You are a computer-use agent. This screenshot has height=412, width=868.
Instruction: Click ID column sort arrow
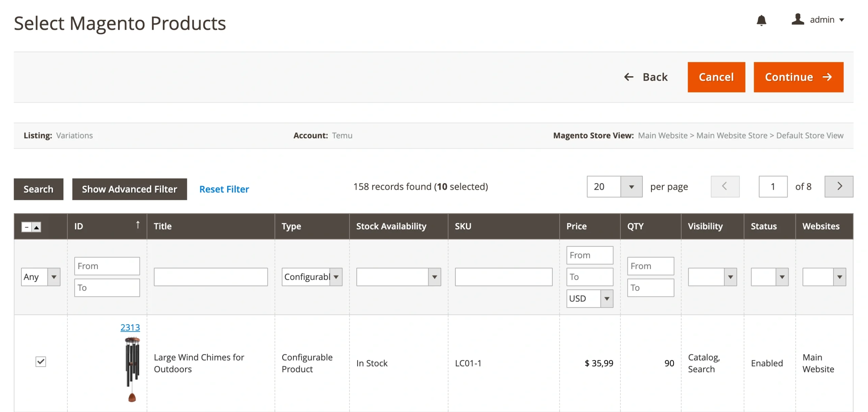(138, 225)
